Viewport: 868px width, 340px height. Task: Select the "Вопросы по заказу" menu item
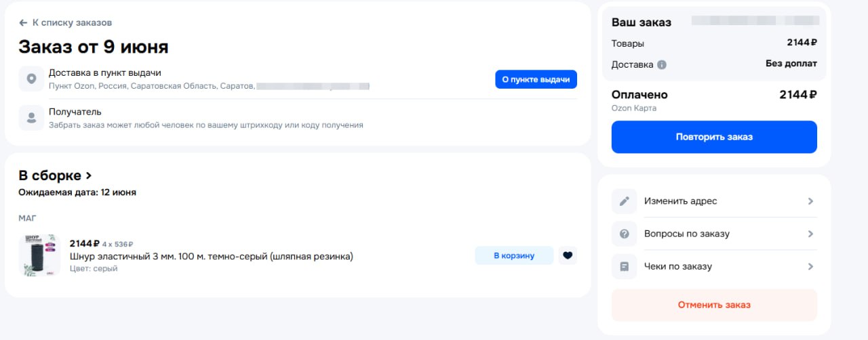click(x=686, y=234)
